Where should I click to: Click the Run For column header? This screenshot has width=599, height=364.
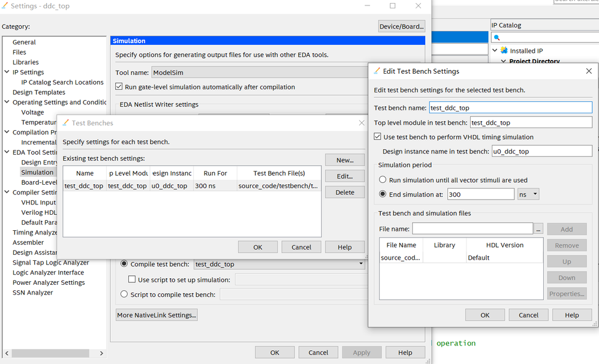click(x=215, y=173)
